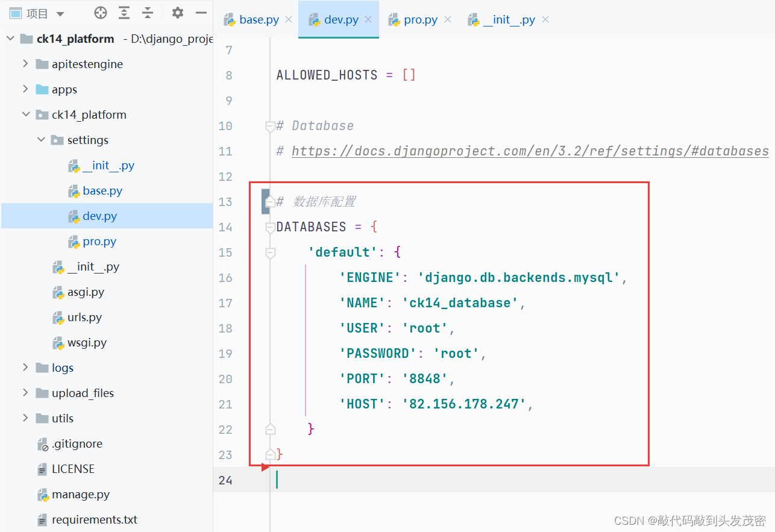Screen dimensions: 775x532
Task: Click the Collapse All icon in project toolbar
Action: [148, 13]
